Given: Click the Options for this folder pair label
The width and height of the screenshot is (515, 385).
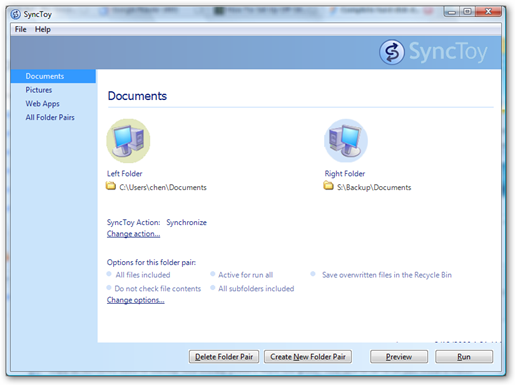Looking at the screenshot, I should point(151,262).
